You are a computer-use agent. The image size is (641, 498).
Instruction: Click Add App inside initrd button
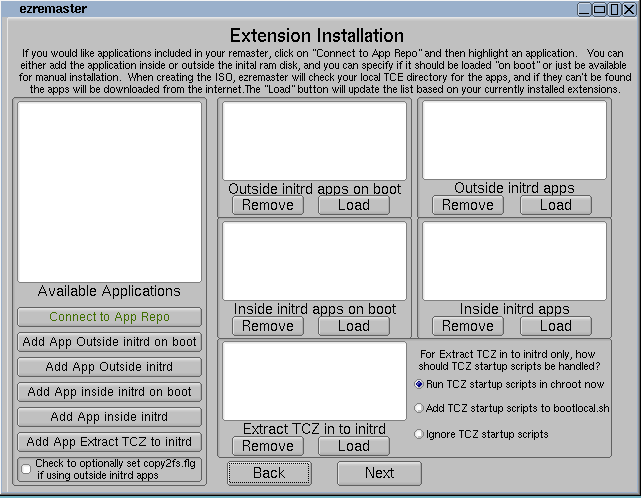[x=110, y=417]
